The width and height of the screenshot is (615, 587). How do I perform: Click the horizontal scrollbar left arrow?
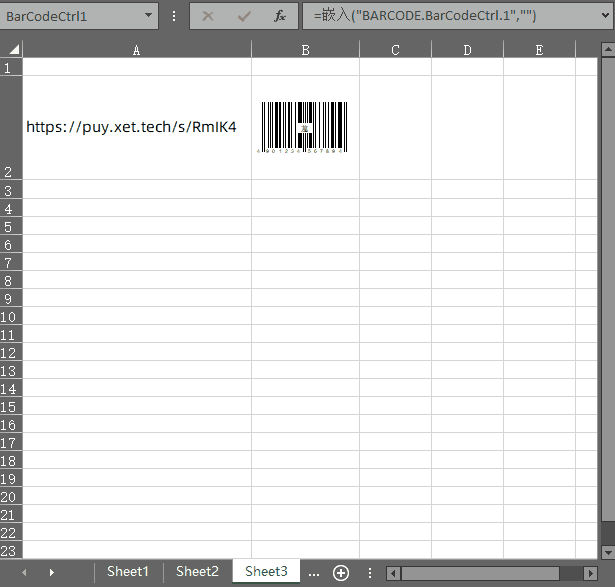click(x=393, y=573)
